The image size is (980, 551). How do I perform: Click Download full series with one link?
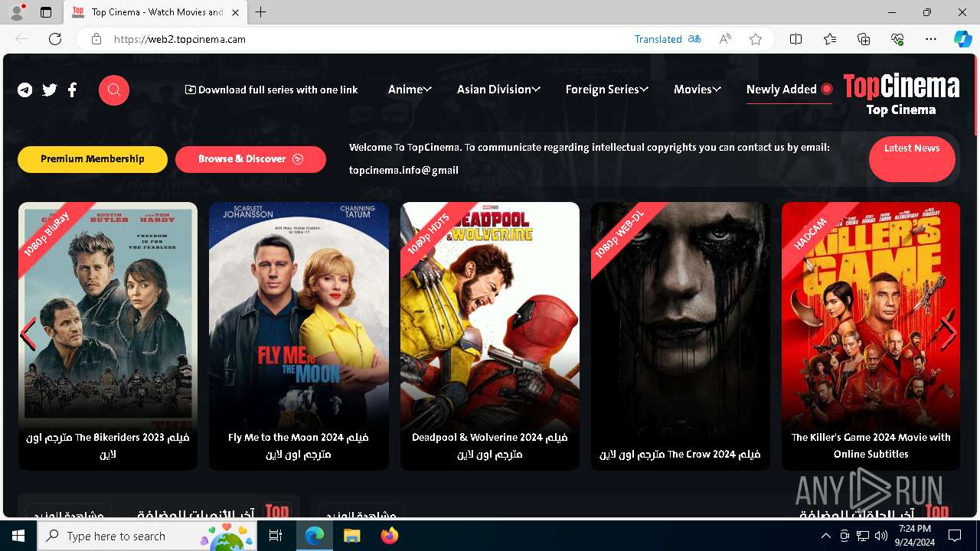point(271,90)
